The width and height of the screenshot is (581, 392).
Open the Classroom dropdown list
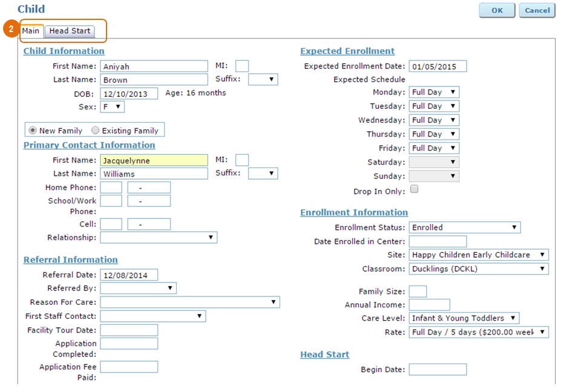click(x=478, y=269)
